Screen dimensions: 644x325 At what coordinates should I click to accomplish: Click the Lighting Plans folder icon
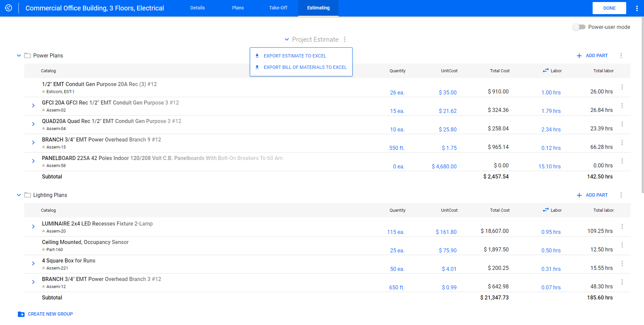28,195
